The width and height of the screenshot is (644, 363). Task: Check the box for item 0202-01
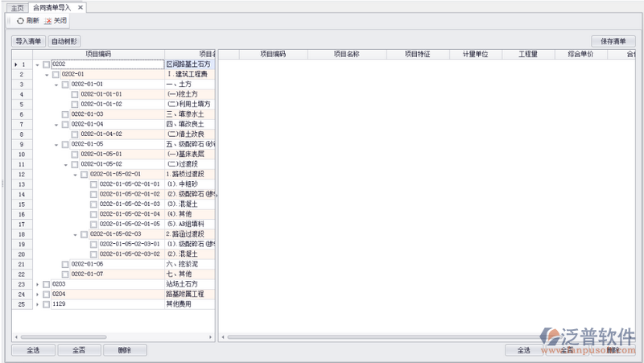tap(56, 74)
